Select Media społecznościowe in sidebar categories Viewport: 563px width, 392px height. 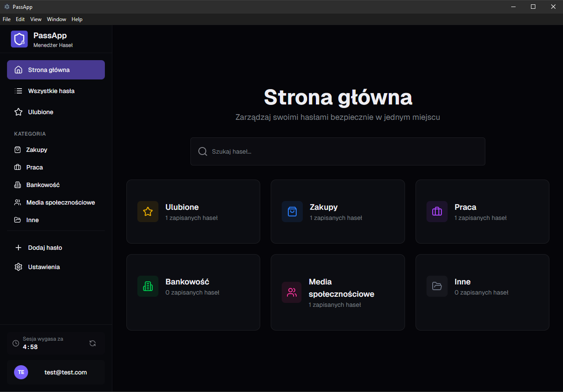click(x=60, y=202)
